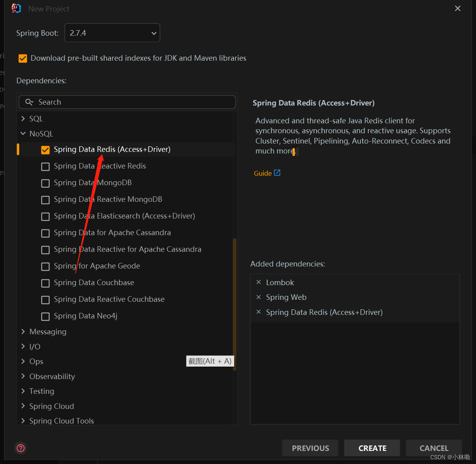Click the CANCEL button
The image size is (476, 464).
point(434,448)
